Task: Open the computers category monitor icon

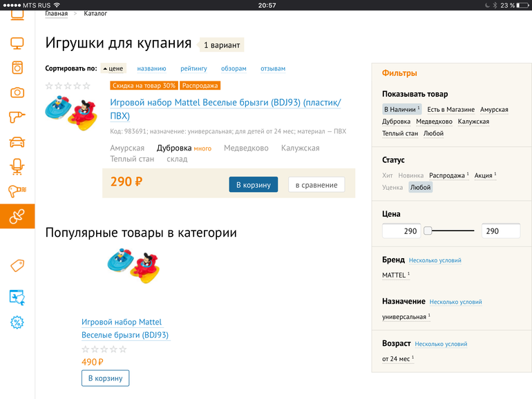Action: point(17,43)
